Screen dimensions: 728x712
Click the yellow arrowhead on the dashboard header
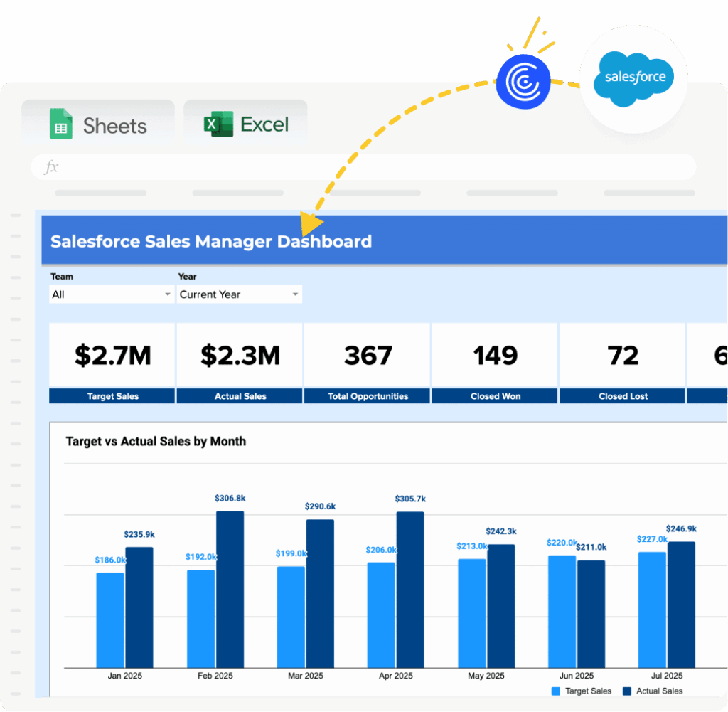309,222
